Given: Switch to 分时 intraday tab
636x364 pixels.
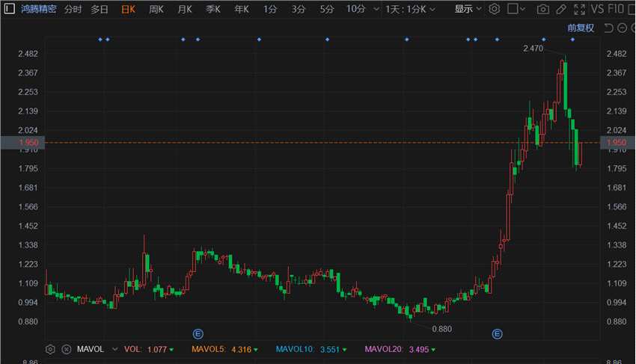Looking at the screenshot, I should click(73, 9).
